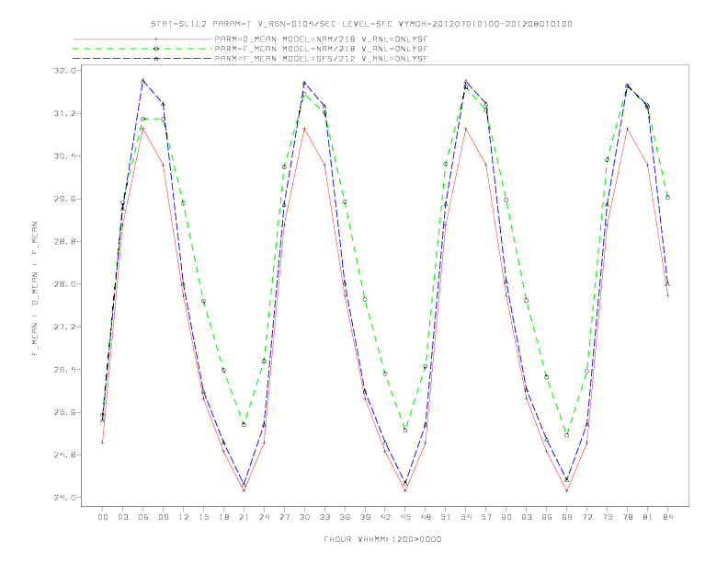Click the x-axis tick label 36
This screenshot has width=728, height=563.
345,517
